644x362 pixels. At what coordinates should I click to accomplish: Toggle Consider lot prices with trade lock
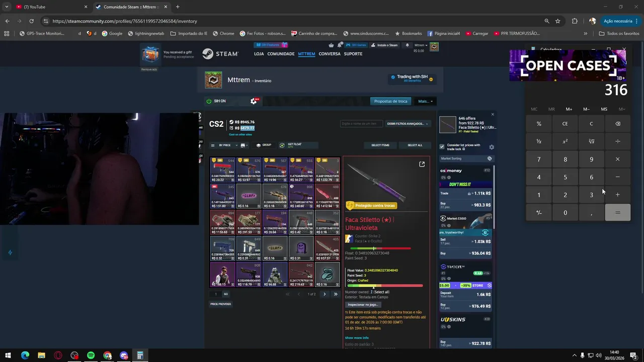tap(442, 147)
